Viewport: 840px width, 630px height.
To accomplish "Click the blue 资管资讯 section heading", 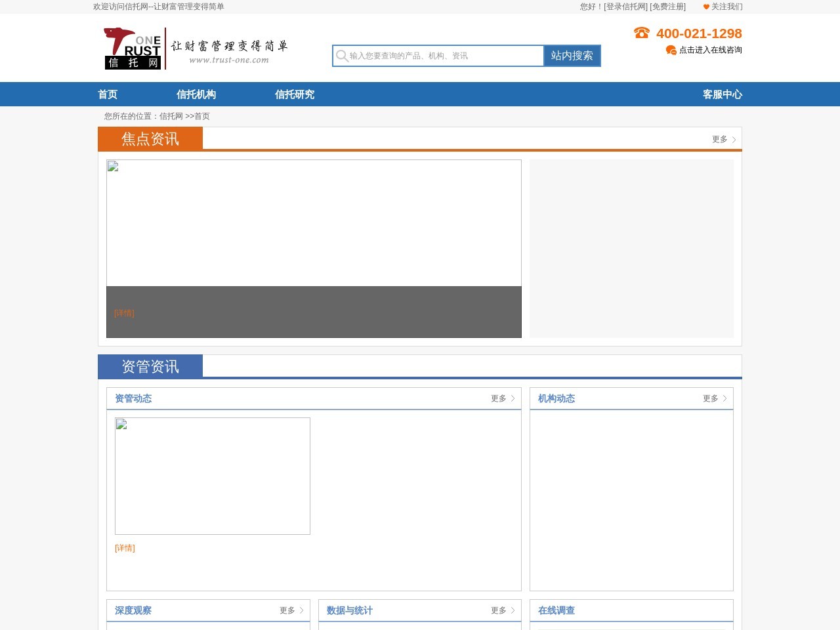I will click(x=150, y=367).
